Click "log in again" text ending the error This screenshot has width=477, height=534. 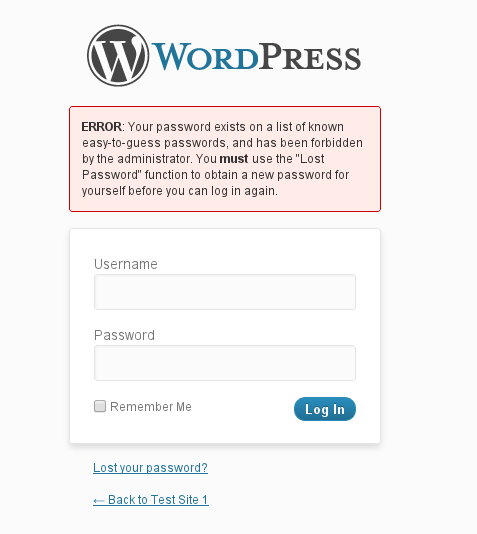[x=244, y=191]
